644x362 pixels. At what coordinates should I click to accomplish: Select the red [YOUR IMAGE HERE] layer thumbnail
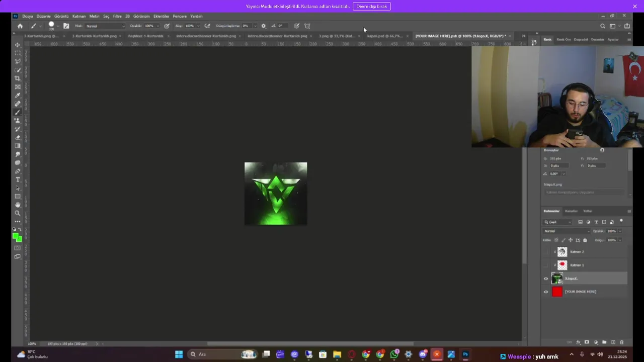pos(557,292)
